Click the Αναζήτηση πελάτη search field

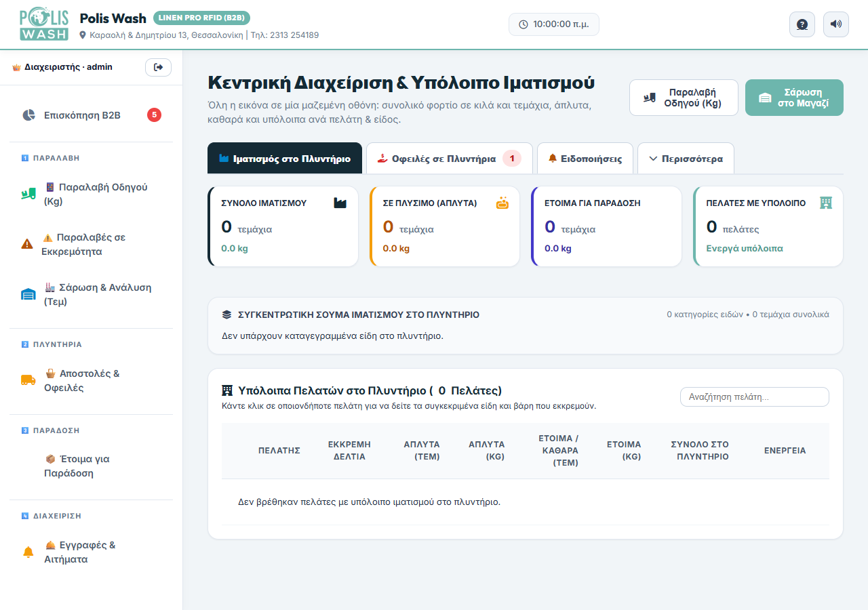click(x=754, y=397)
